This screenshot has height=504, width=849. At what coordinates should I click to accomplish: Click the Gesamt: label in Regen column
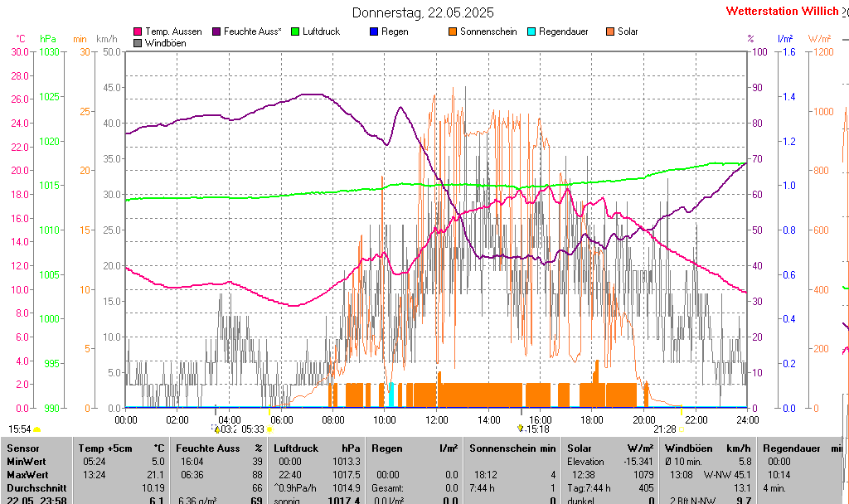[388, 487]
